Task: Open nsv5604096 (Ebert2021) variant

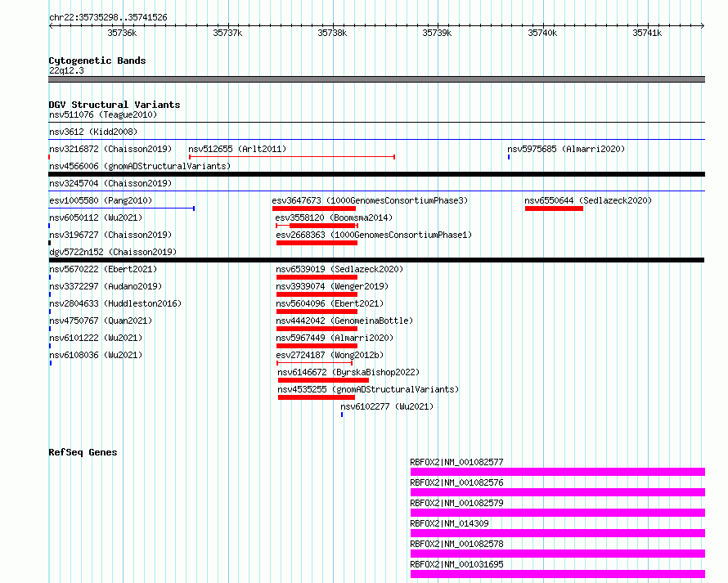Action: [x=330, y=303]
